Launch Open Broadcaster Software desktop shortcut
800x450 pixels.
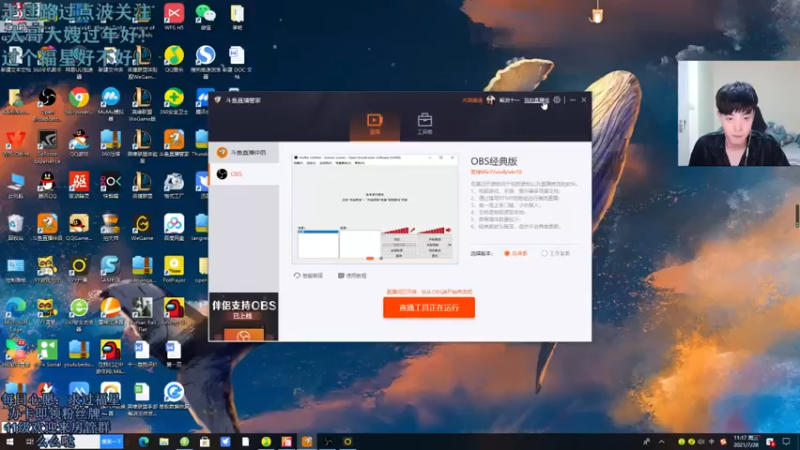[x=47, y=104]
